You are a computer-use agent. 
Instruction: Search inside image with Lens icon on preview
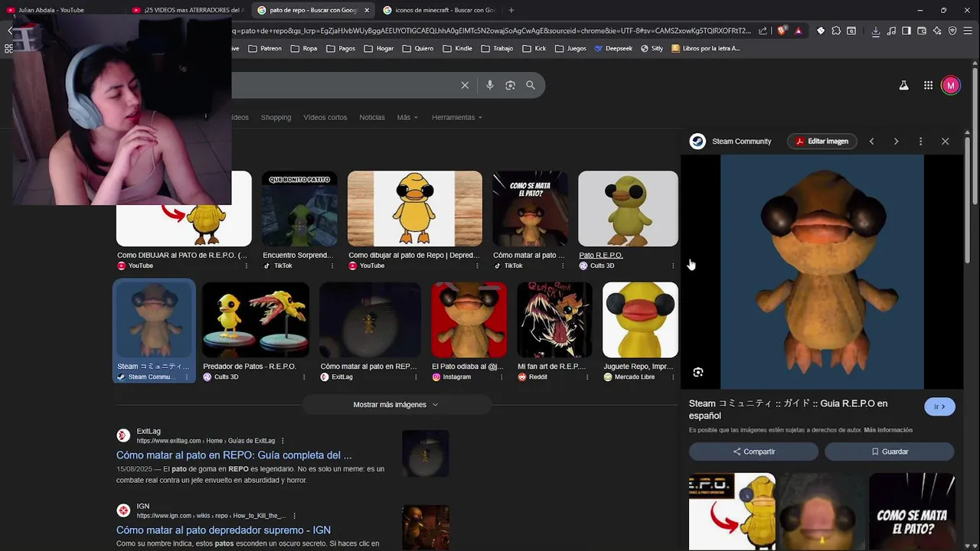tap(697, 372)
